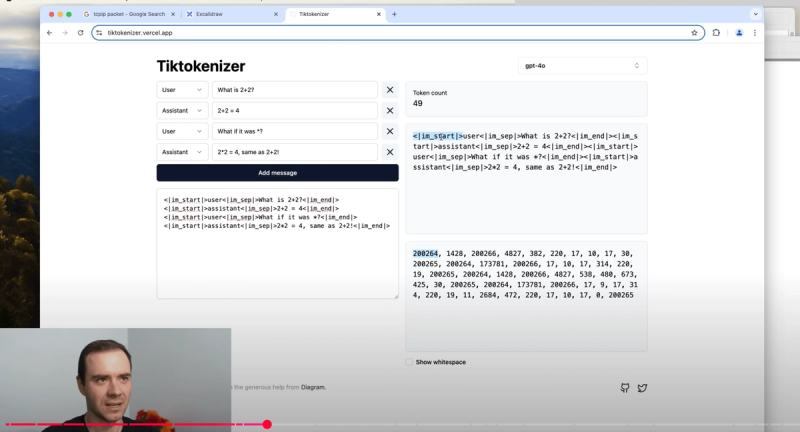Image resolution: width=800 pixels, height=432 pixels.
Task: Remove the '2*2 = 4, same as 2+2!' message
Action: (390, 152)
